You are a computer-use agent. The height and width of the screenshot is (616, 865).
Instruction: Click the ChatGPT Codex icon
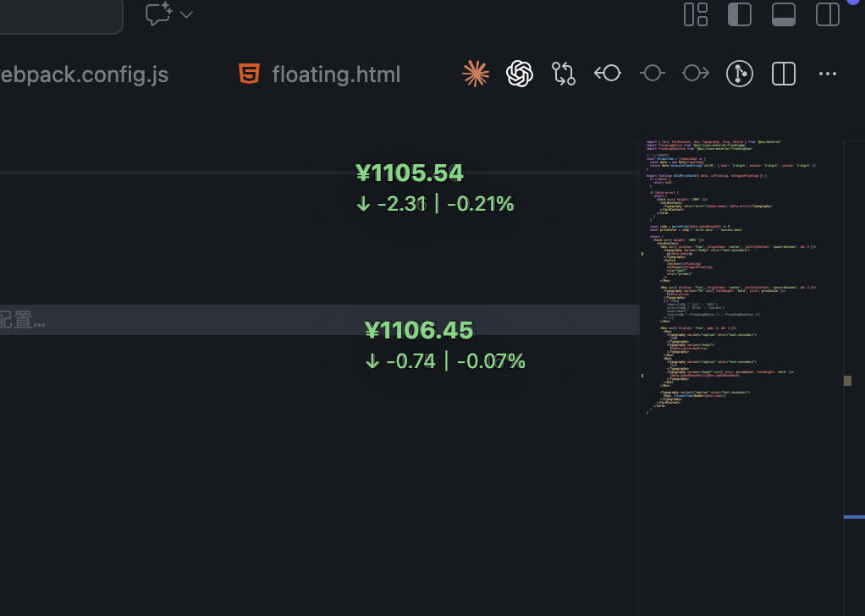pos(520,74)
